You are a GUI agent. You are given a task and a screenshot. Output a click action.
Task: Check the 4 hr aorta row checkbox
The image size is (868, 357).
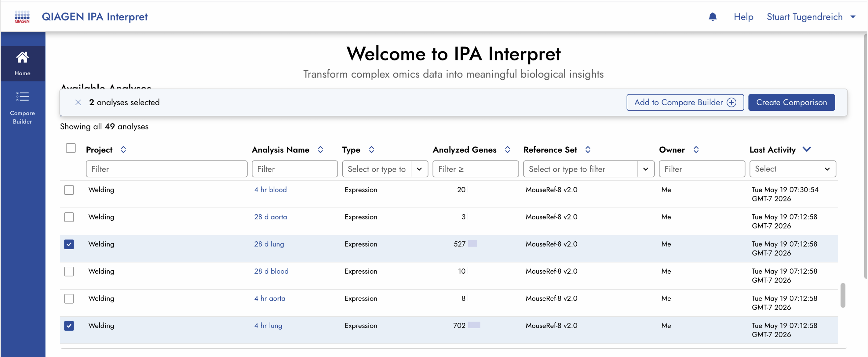(x=69, y=299)
